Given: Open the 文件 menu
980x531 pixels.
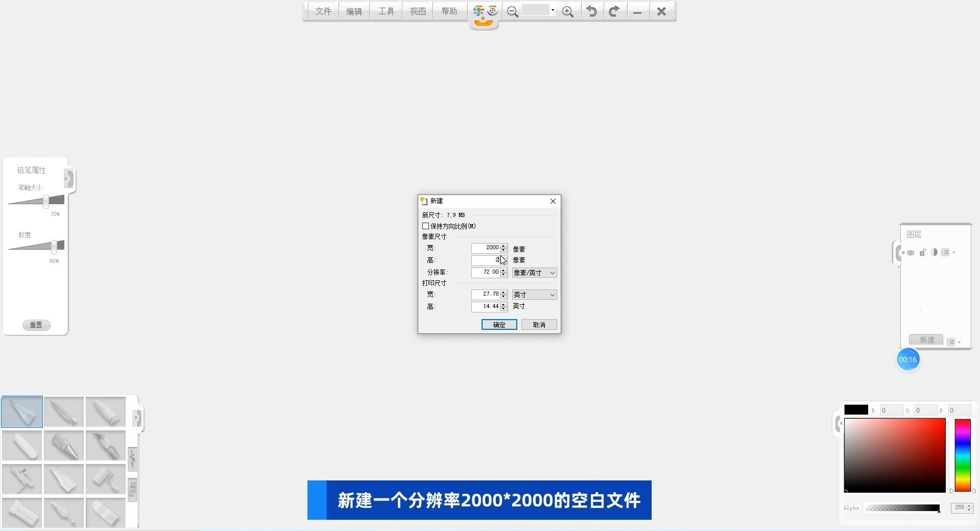Looking at the screenshot, I should 323,11.
